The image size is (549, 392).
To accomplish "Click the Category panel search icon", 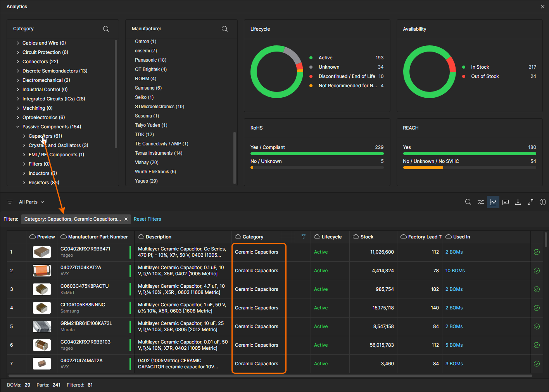I will pos(106,29).
